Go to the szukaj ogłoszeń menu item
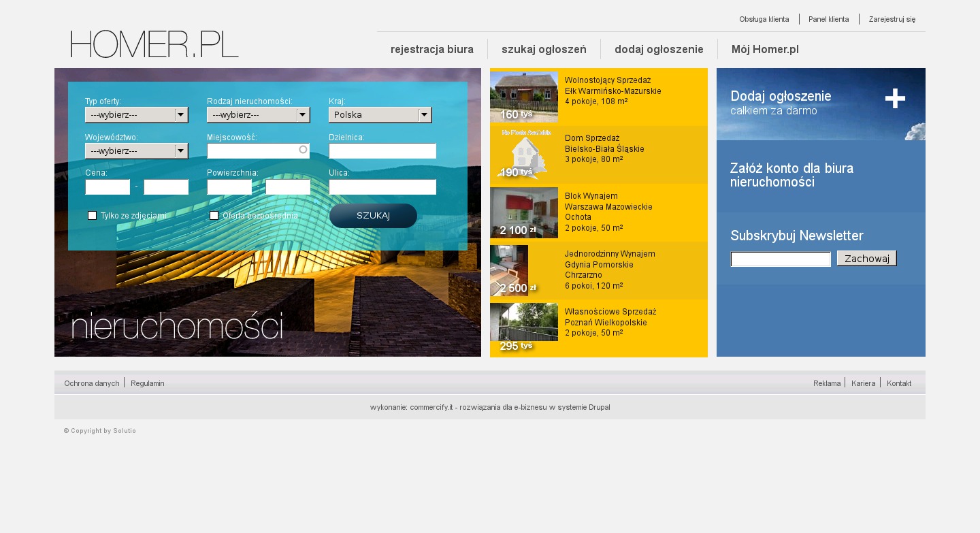 pos(544,49)
